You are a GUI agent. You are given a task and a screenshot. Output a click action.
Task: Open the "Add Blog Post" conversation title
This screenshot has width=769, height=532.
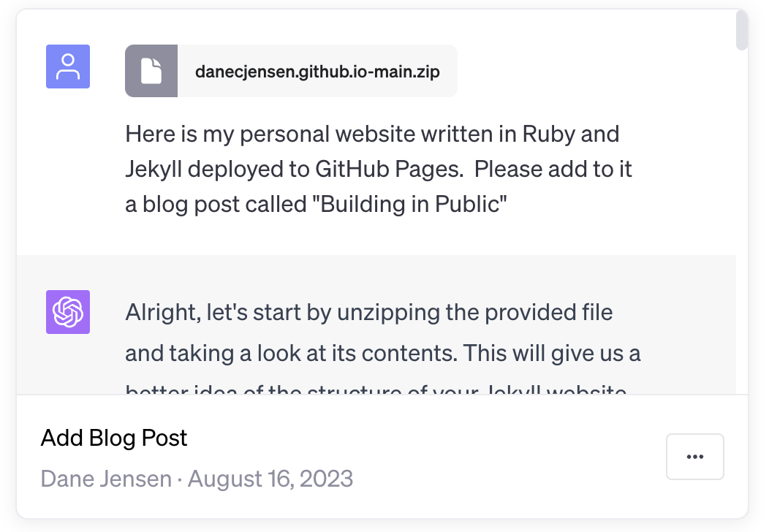pyautogui.click(x=114, y=438)
